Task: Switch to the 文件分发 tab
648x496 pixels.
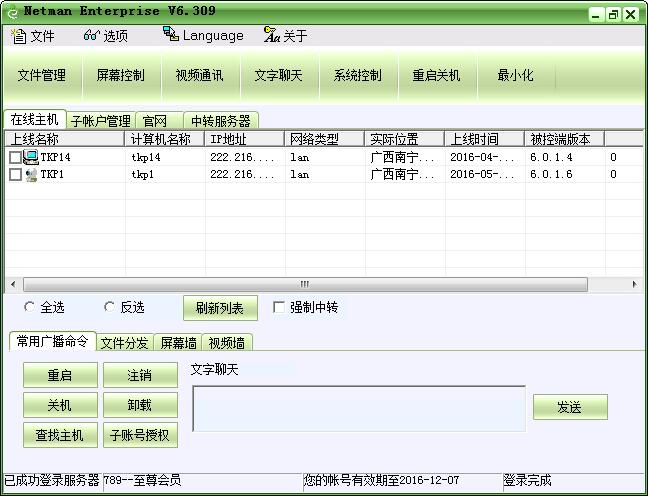Action: pos(125,343)
